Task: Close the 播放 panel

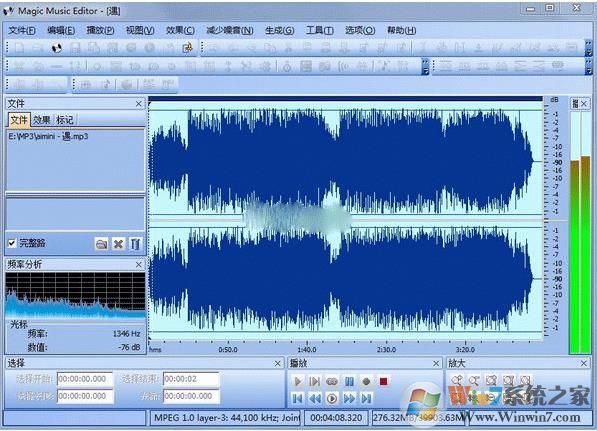Action: click(x=436, y=364)
